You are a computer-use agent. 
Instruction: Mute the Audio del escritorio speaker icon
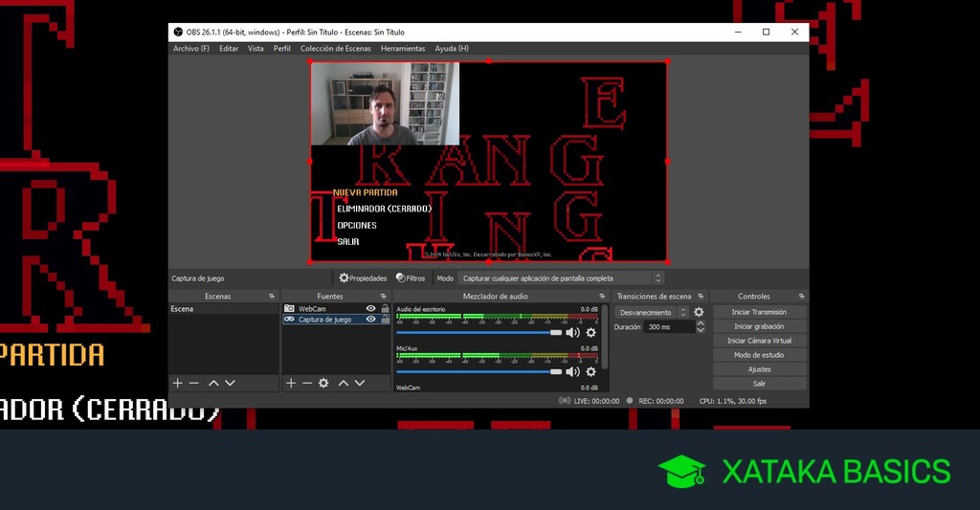pyautogui.click(x=572, y=332)
